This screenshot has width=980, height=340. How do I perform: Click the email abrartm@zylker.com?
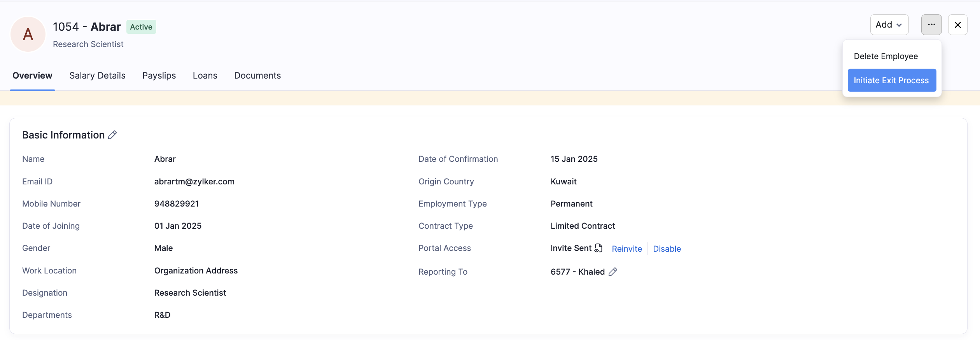194,182
